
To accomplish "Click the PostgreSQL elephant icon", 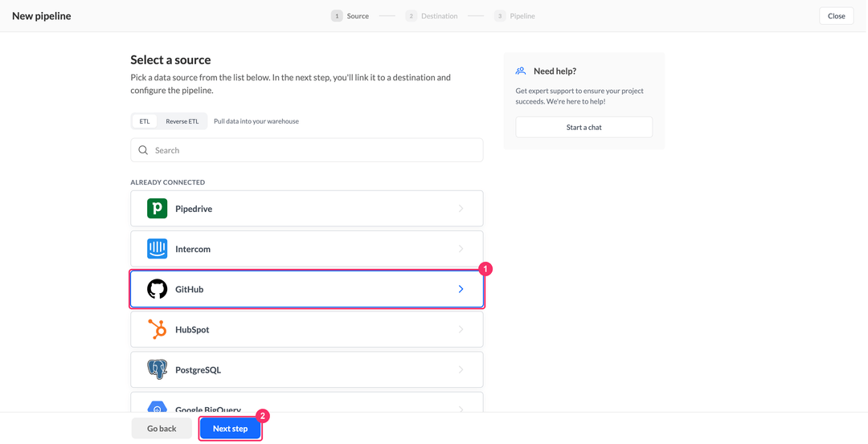I will click(158, 369).
